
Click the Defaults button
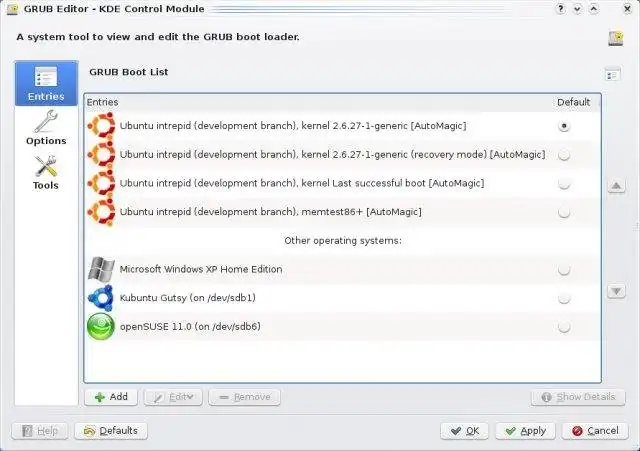(x=111, y=431)
